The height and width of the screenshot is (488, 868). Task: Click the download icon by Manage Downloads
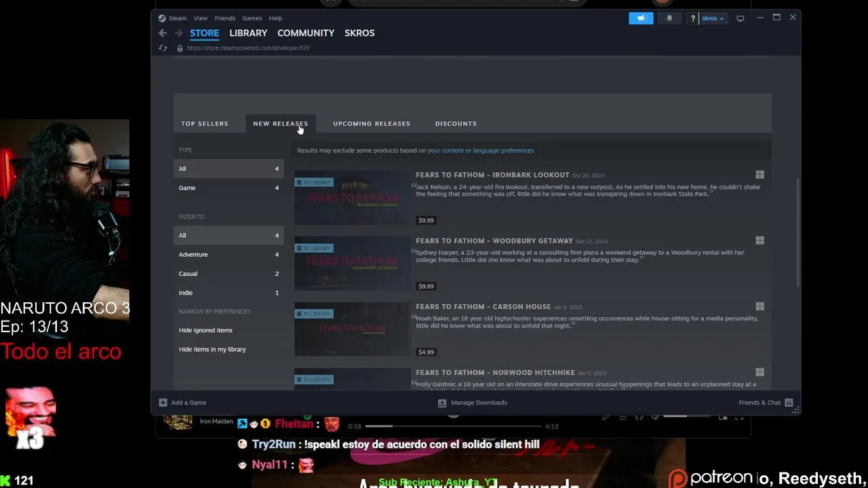pyautogui.click(x=442, y=403)
